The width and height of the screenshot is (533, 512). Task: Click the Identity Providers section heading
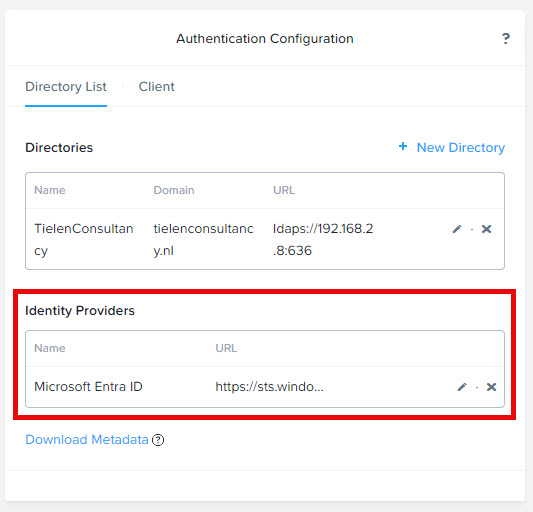click(x=80, y=311)
